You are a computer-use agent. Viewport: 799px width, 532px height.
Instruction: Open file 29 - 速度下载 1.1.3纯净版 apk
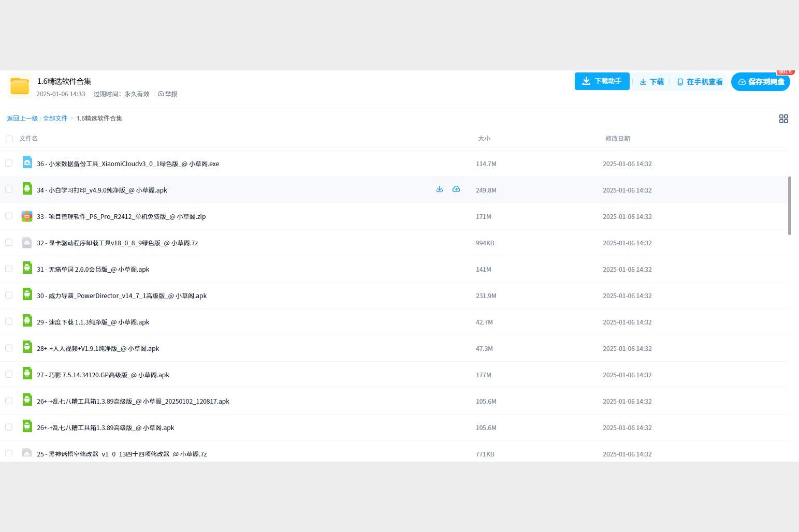point(93,322)
